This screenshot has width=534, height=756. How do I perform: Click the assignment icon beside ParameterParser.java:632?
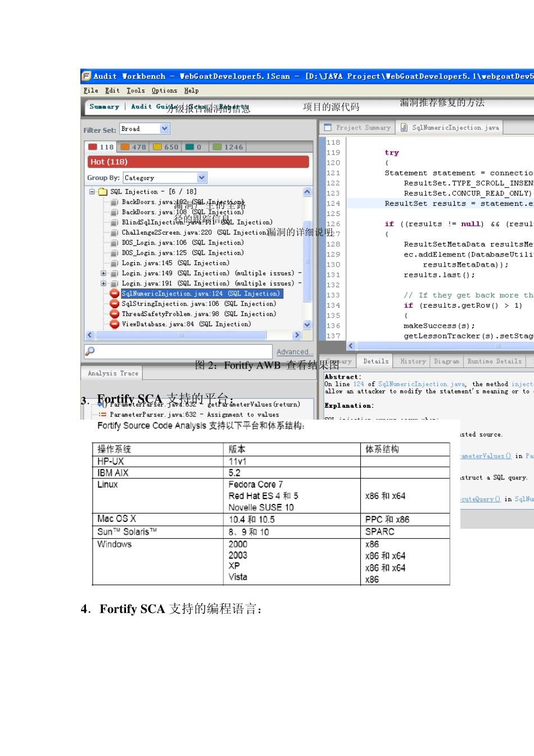pyautogui.click(x=102, y=415)
